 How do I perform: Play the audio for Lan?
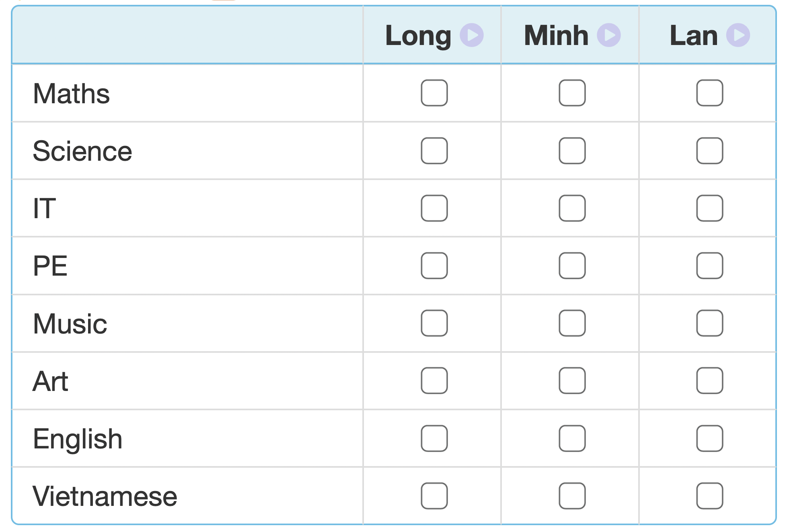tap(738, 35)
